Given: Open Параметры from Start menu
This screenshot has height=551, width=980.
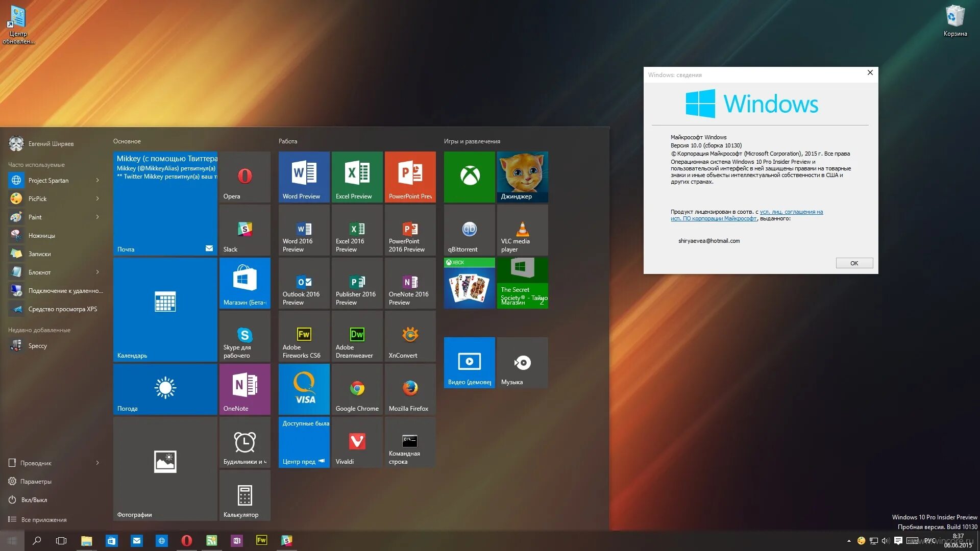Looking at the screenshot, I should pos(36,481).
